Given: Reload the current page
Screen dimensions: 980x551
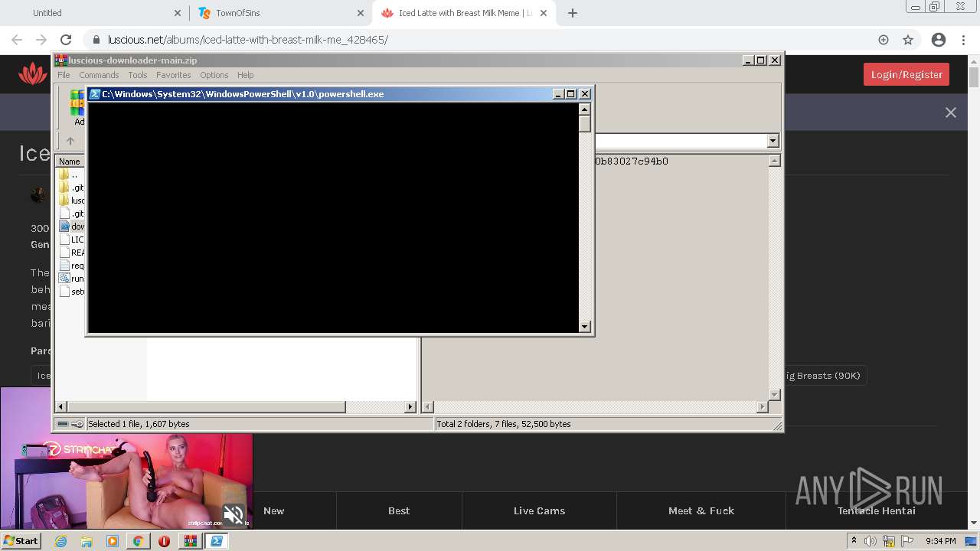Looking at the screenshot, I should (66, 40).
